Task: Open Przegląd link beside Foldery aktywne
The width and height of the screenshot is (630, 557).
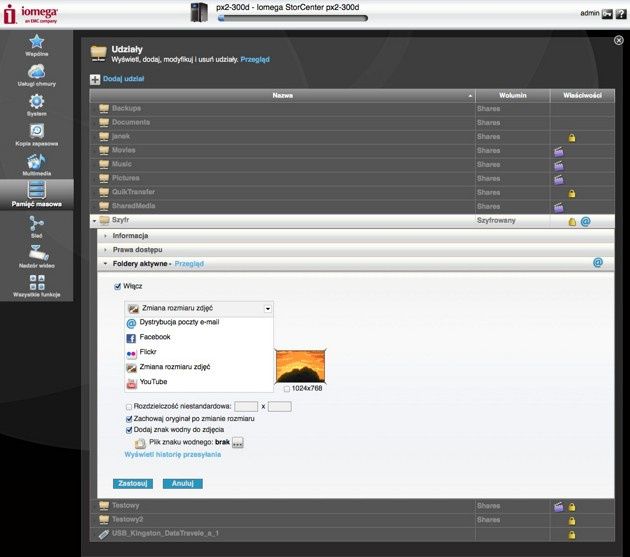Action: (189, 264)
